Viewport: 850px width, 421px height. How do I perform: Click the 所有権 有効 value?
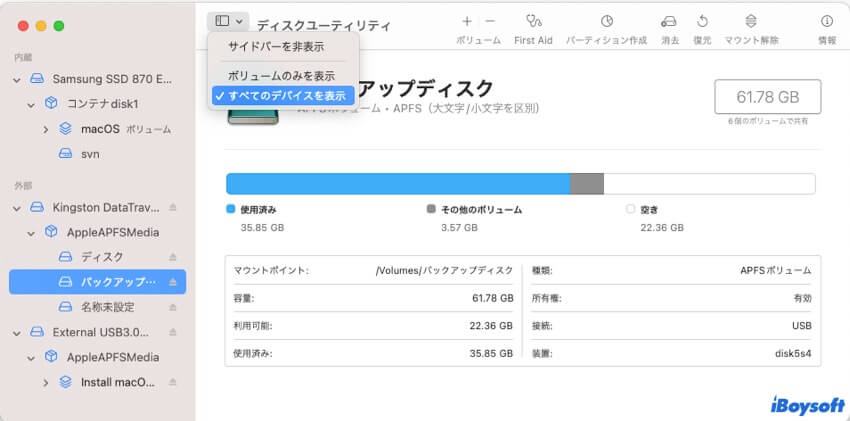tap(803, 299)
